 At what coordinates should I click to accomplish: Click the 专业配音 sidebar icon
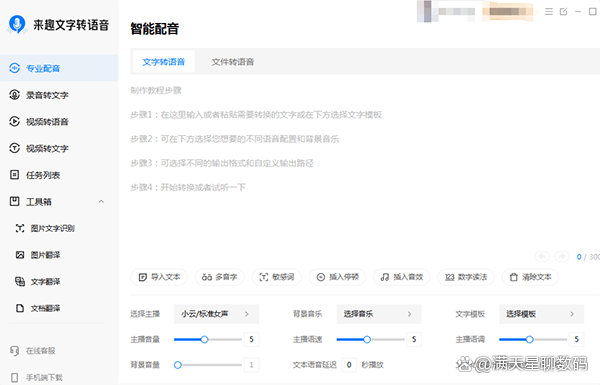pos(15,68)
